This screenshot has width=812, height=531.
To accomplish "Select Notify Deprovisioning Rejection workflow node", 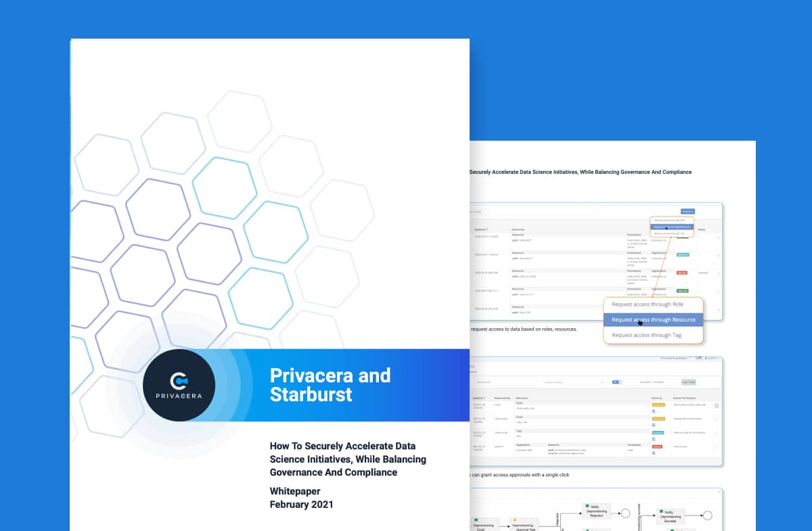I will (x=596, y=511).
